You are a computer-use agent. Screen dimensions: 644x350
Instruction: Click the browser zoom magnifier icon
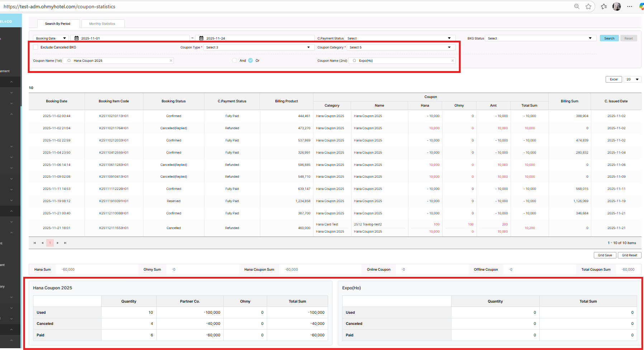[x=577, y=6]
